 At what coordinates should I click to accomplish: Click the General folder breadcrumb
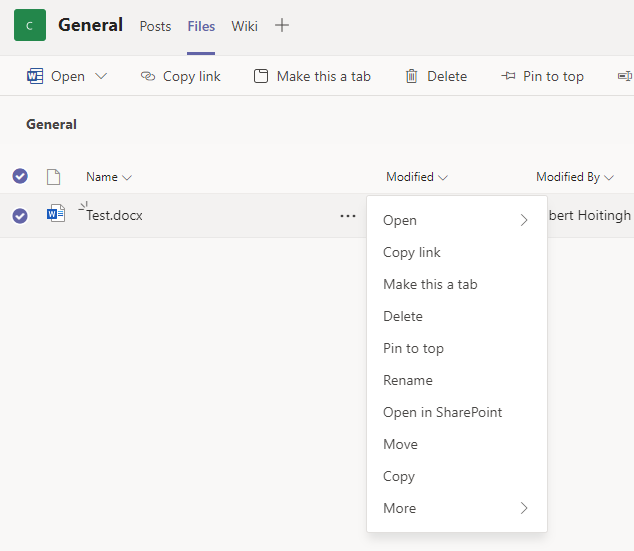click(51, 124)
